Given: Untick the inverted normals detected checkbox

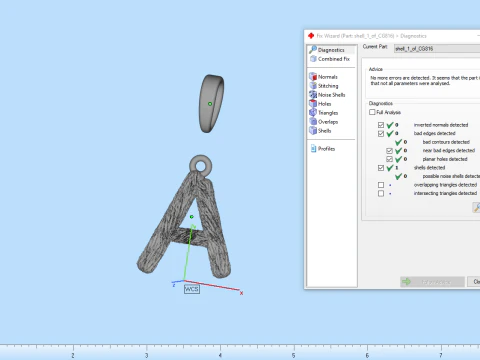Looking at the screenshot, I should click(381, 125).
